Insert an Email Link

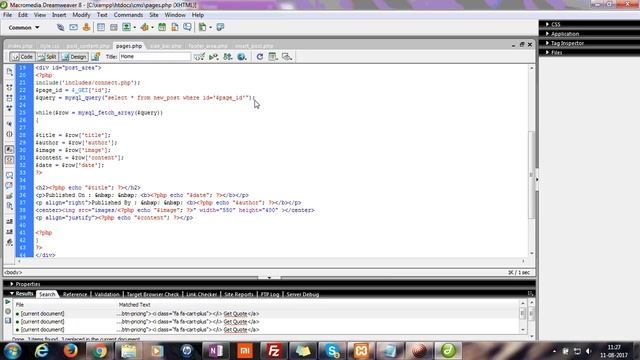pos(73,27)
